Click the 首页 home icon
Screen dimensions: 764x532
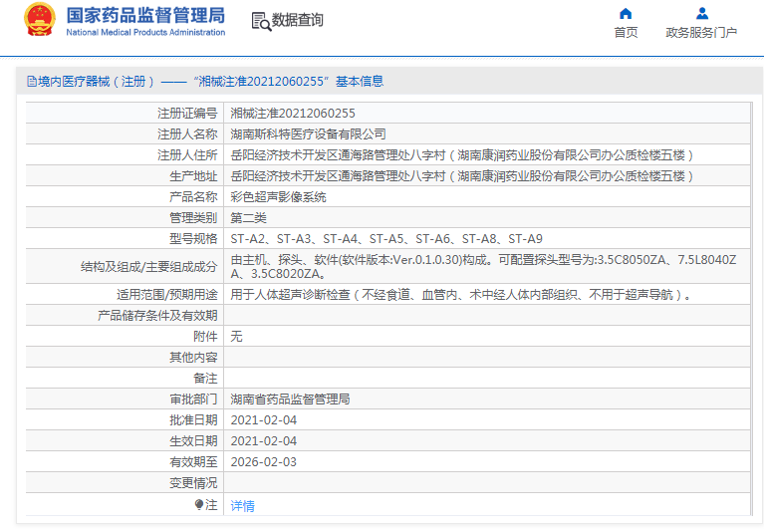coord(626,13)
